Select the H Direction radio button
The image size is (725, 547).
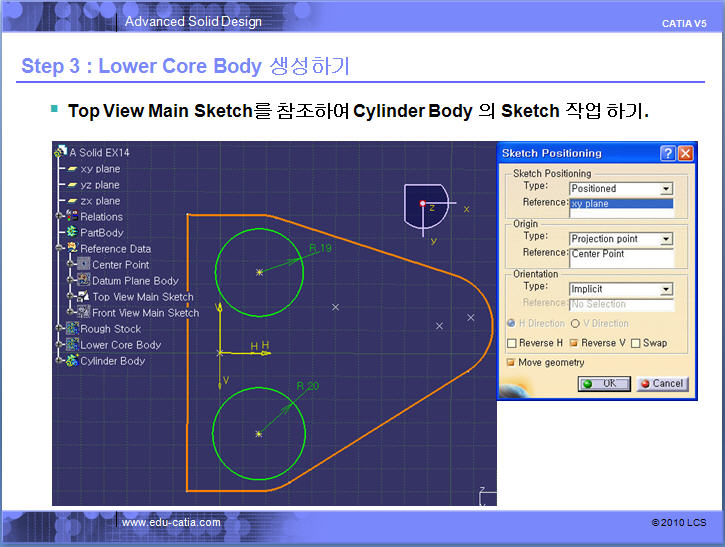(511, 323)
